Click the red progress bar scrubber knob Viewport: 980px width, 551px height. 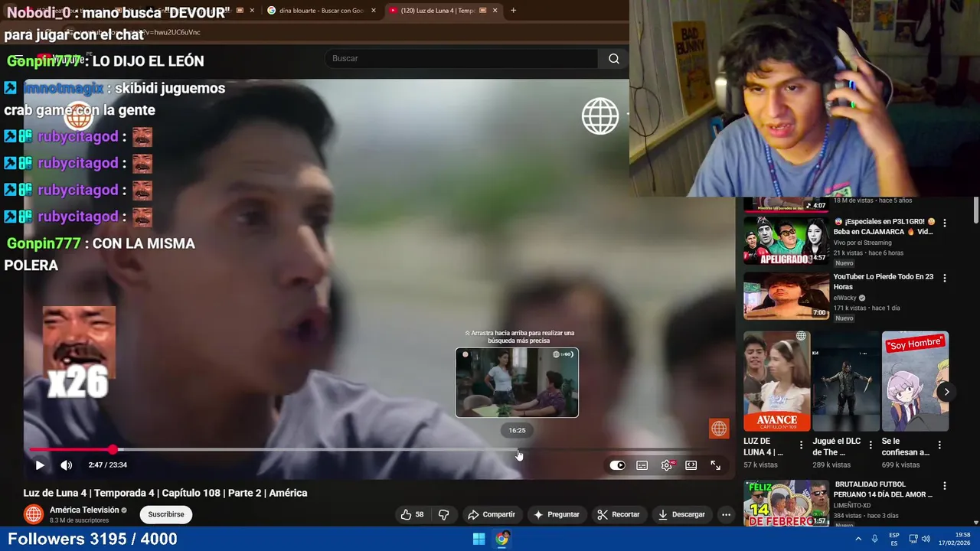point(113,449)
